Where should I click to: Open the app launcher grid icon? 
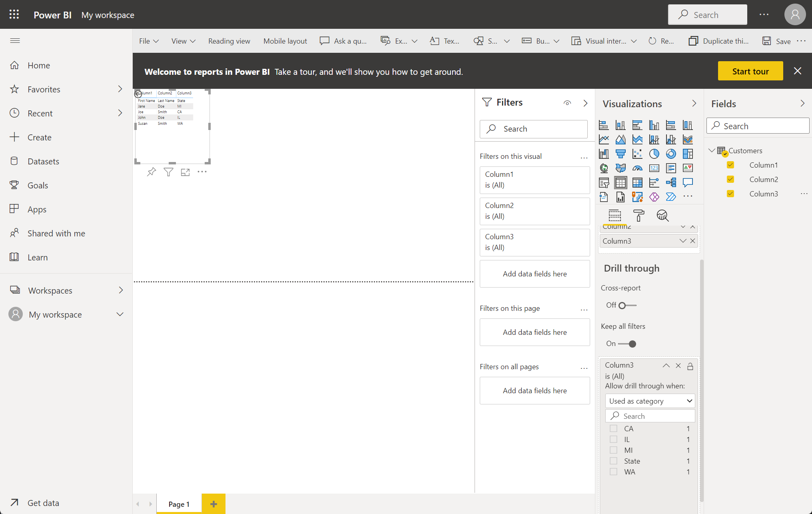point(14,15)
